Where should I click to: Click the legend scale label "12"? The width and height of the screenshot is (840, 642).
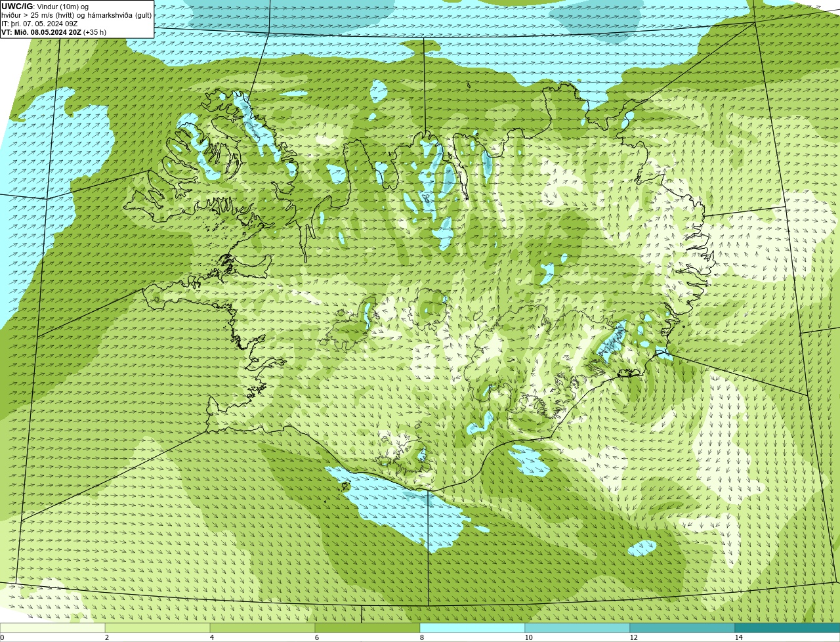click(x=633, y=637)
